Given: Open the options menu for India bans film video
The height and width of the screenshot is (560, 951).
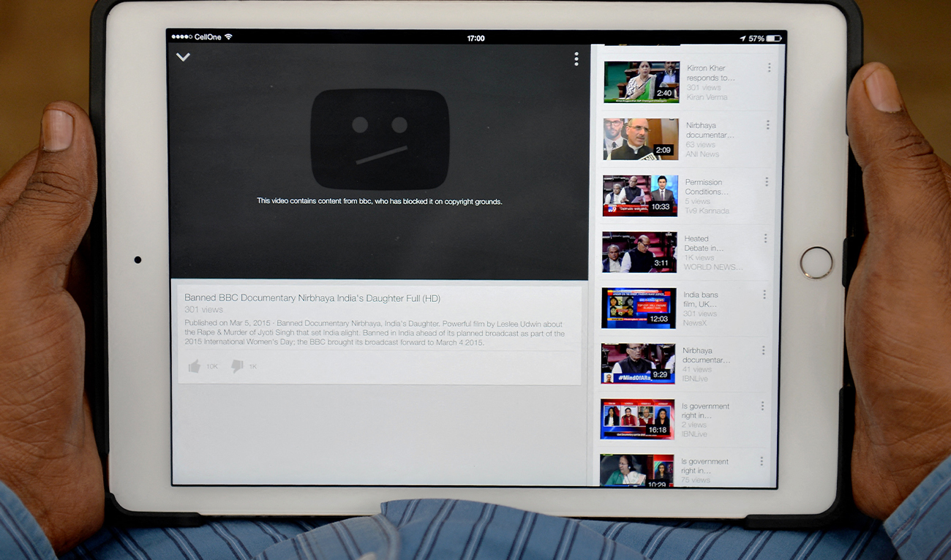Looking at the screenshot, I should pyautogui.click(x=764, y=295).
